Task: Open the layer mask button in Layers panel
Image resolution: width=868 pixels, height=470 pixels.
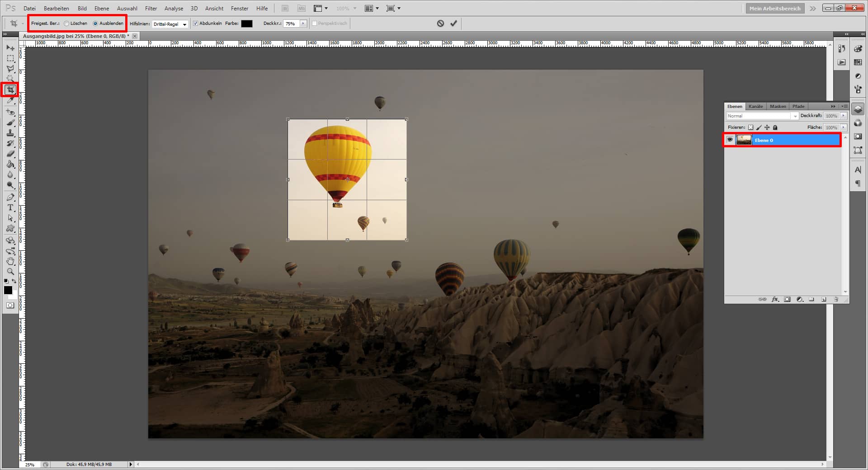Action: 787,300
